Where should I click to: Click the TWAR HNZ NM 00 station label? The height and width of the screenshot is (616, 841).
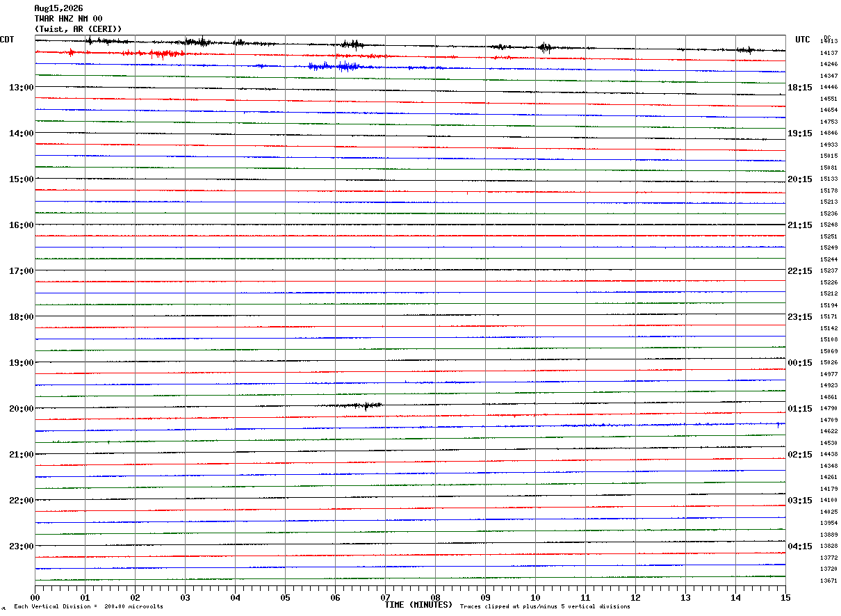[x=68, y=19]
